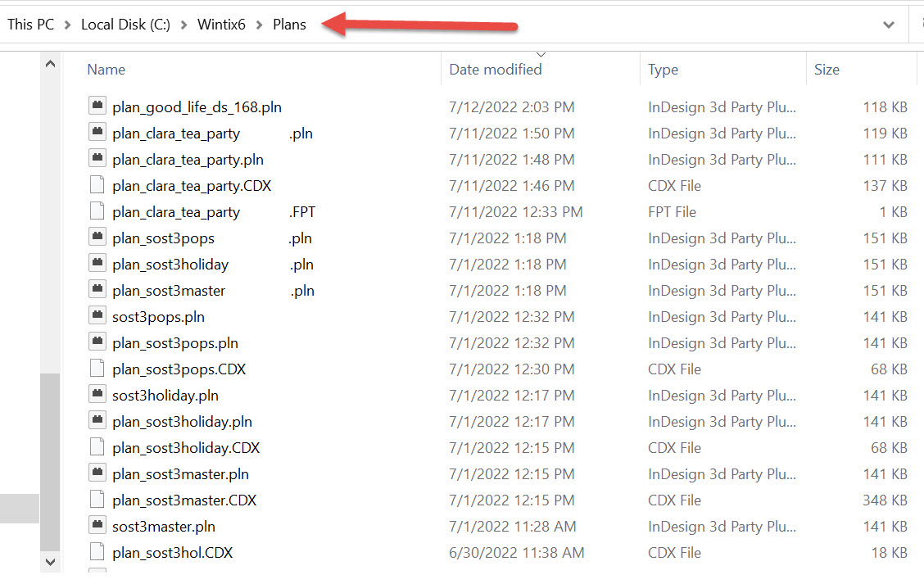Viewport: 924px width, 584px height.
Task: Click navigation pane scroll up arrow
Action: coord(50,64)
